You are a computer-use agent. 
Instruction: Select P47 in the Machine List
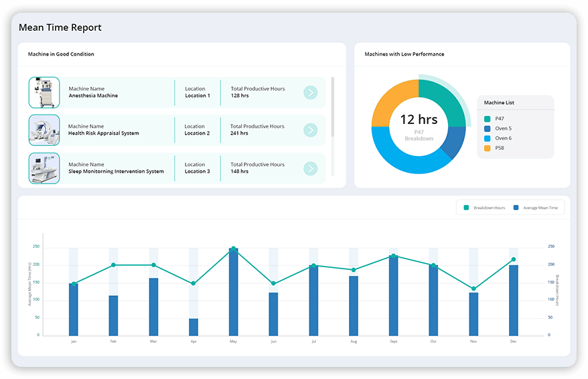499,119
